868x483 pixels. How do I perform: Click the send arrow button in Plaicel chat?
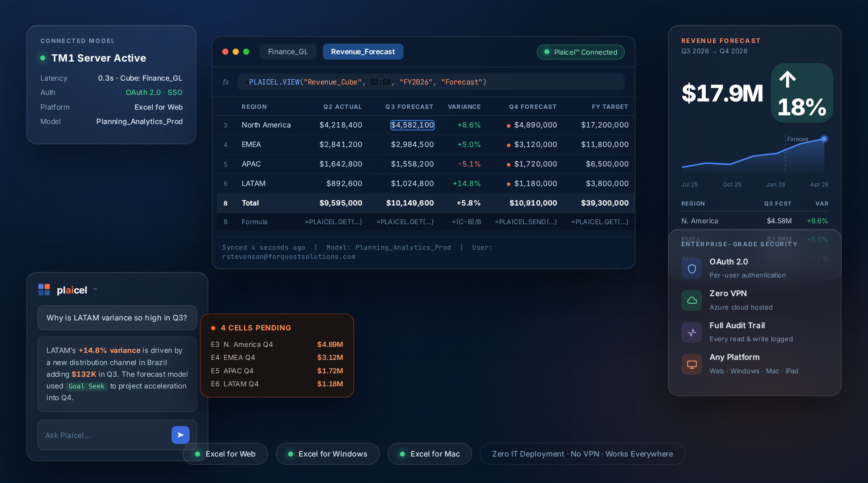(x=181, y=435)
